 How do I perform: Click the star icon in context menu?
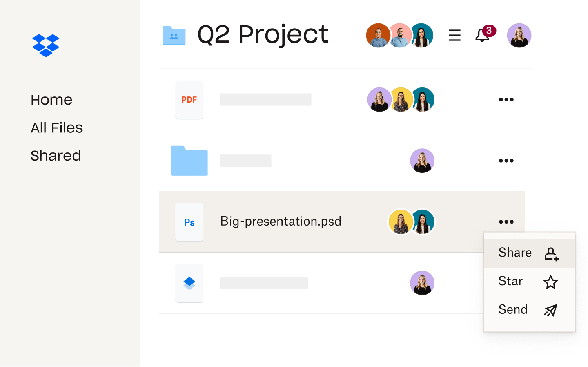[x=550, y=282]
